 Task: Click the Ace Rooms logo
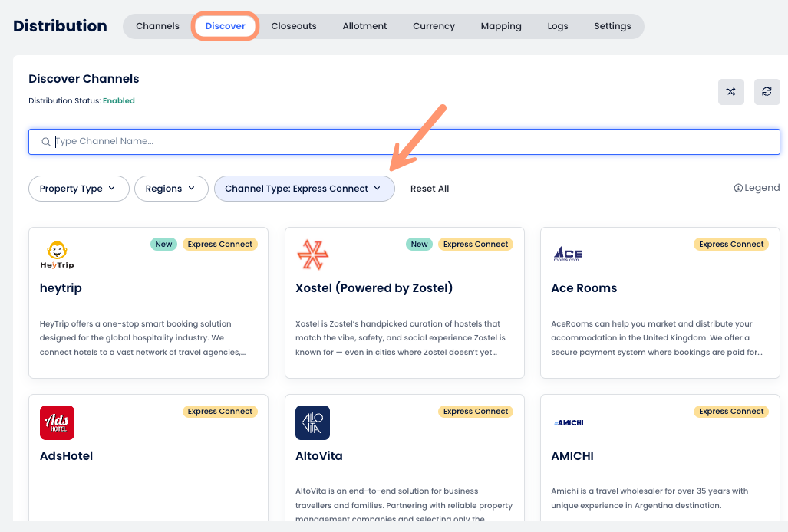pos(568,254)
